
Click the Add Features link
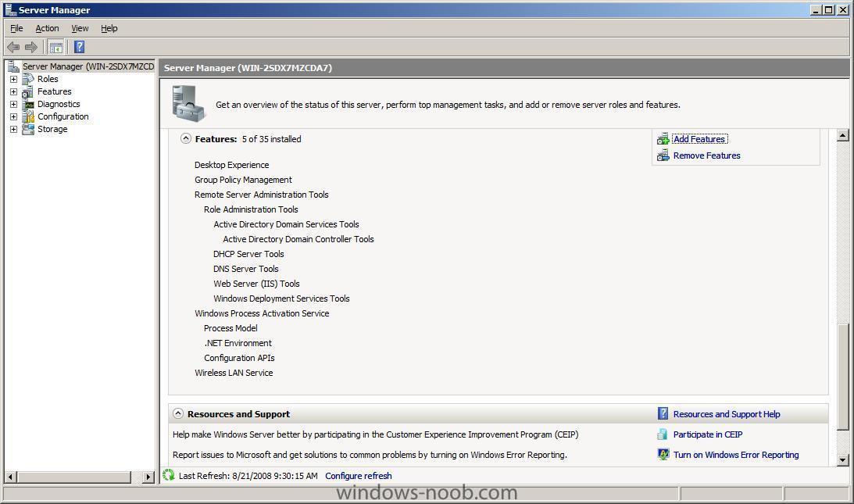[699, 139]
